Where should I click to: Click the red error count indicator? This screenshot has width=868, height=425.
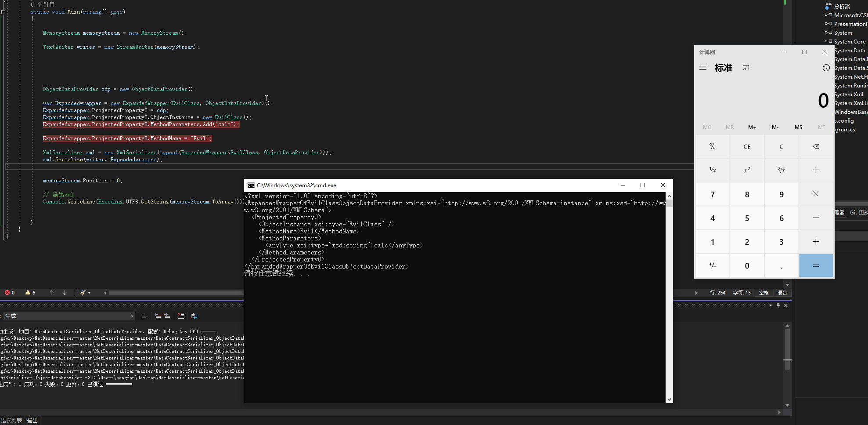10,293
